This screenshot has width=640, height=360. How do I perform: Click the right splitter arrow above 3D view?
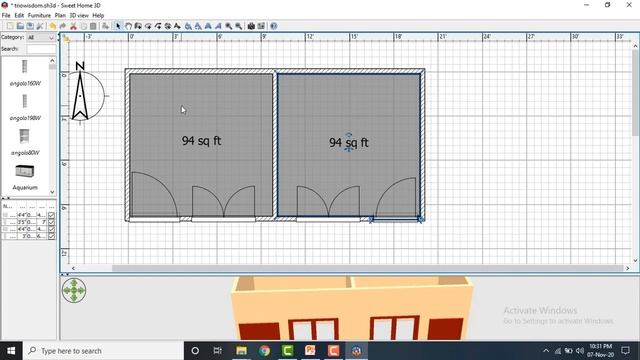pos(67,275)
